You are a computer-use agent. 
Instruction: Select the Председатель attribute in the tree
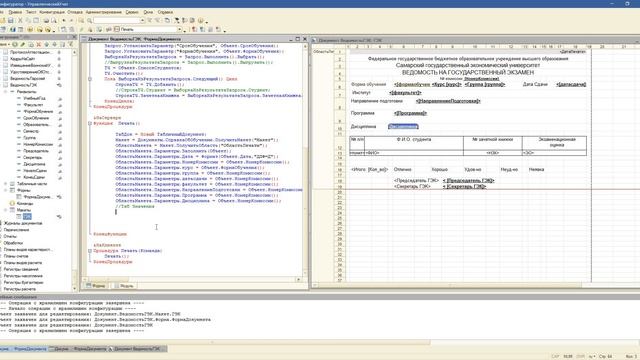coord(36,151)
